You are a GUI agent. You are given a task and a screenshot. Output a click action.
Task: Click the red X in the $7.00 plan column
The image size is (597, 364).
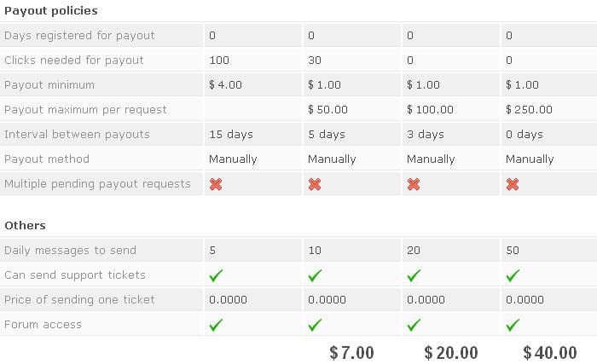coord(315,184)
